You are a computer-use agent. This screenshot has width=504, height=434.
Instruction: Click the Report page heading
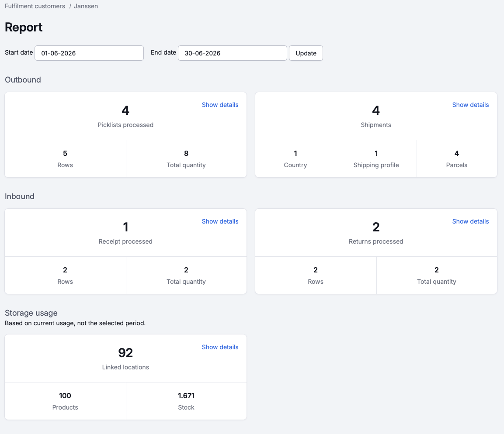click(24, 27)
